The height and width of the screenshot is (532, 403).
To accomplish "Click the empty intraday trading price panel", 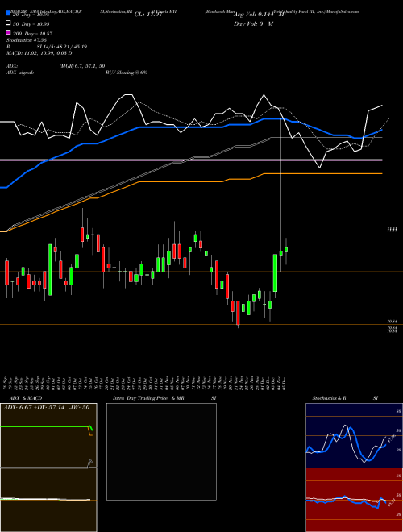I will (x=161, y=451).
